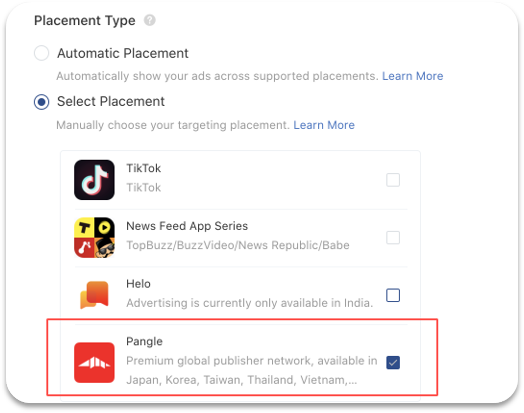Click the Pangle title text
524x413 pixels.
click(144, 341)
